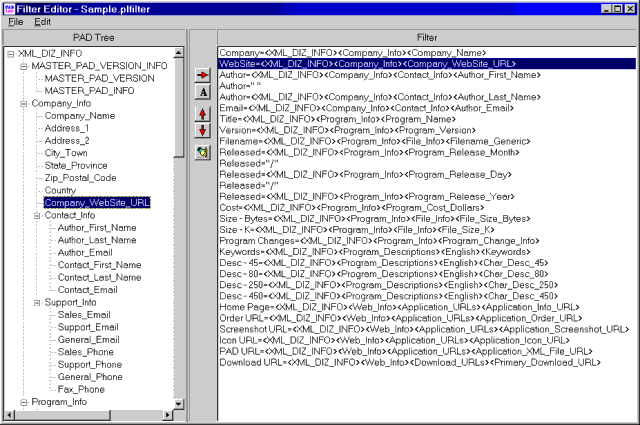Collapse the MASTER_PAD_VERSION_INFO node

[24, 66]
